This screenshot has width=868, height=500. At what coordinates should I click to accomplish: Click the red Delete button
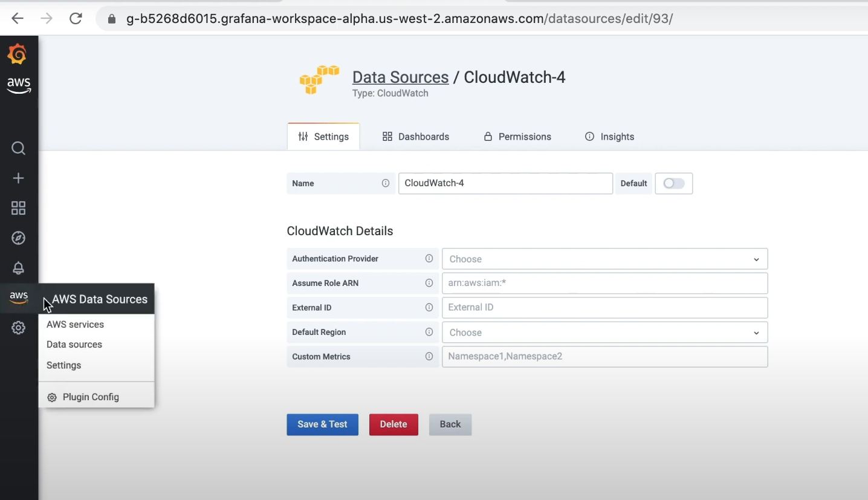point(394,424)
